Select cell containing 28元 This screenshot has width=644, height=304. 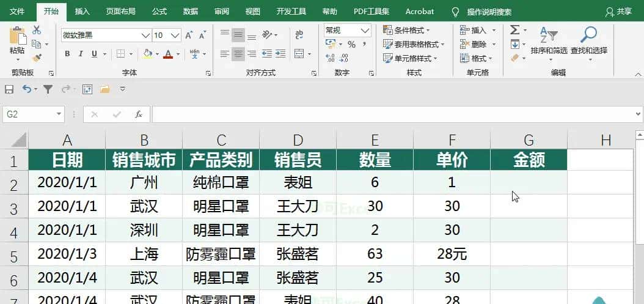452,254
